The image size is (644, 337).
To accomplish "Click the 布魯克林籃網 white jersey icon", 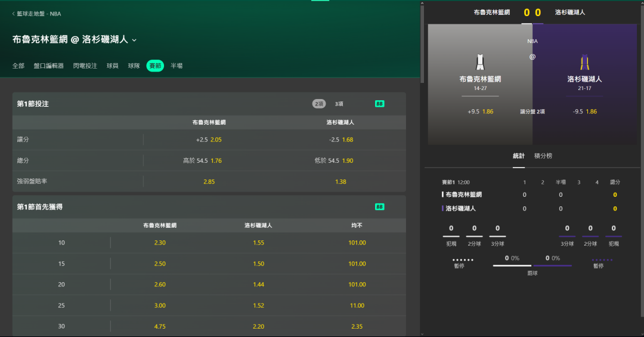I will [x=479, y=63].
